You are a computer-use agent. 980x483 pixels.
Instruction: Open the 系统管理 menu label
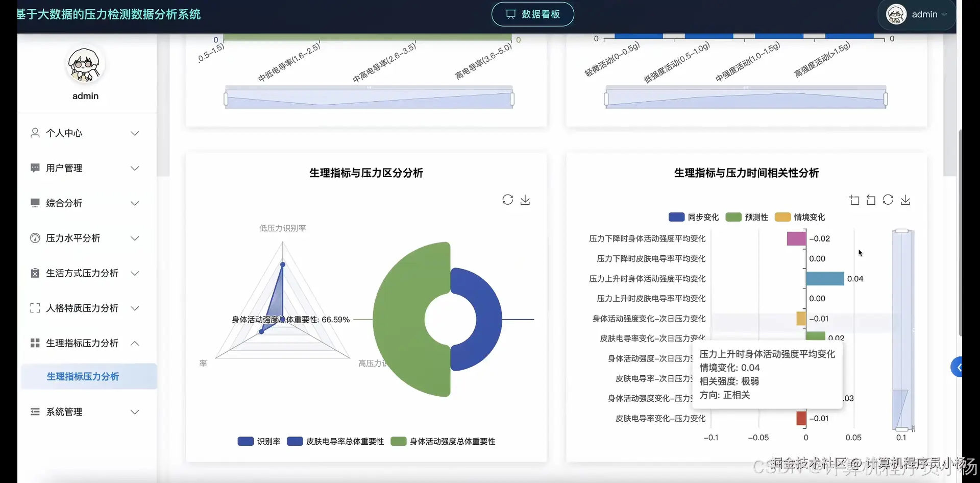64,412
